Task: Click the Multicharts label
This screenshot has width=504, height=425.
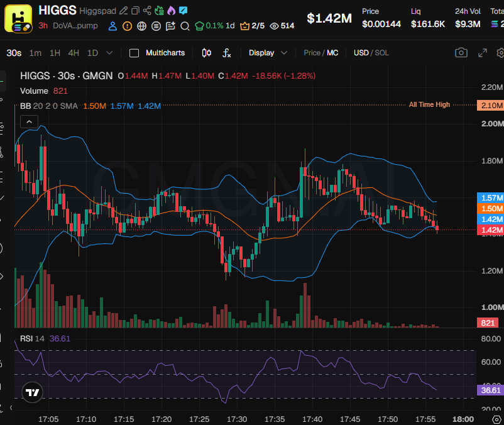Action: pos(165,53)
